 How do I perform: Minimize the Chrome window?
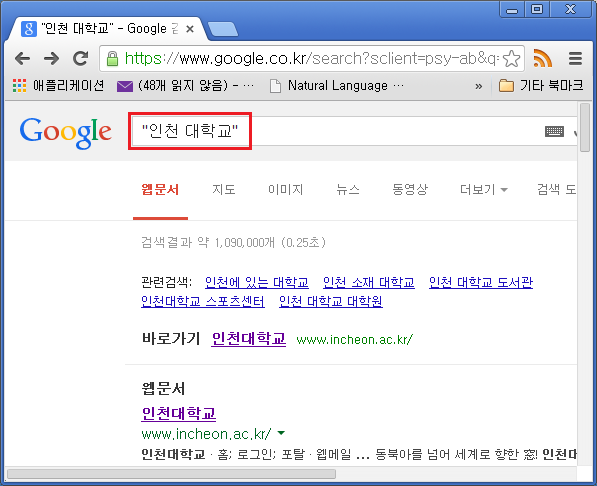click(512, 10)
